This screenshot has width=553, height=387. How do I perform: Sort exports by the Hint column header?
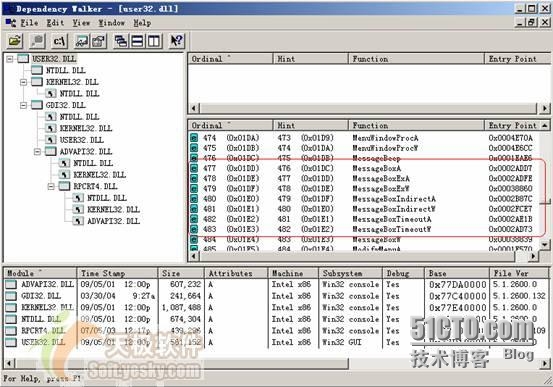coord(311,125)
